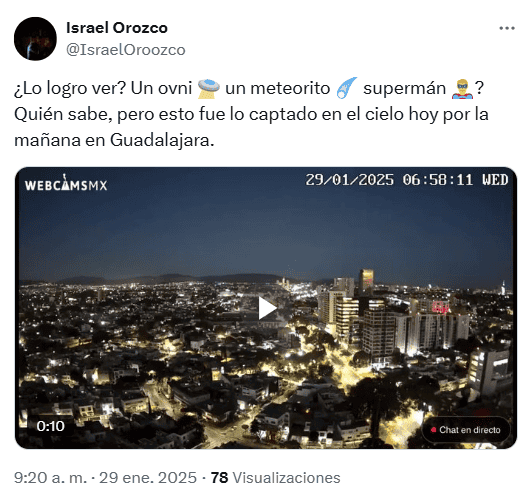Click the comet emoji after meteorito
Image resolution: width=531 pixels, height=500 pixels.
point(347,88)
